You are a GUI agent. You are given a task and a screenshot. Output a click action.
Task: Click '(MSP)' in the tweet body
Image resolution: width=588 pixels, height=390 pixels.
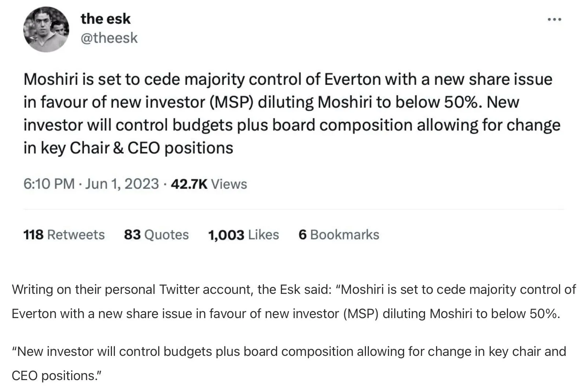tap(232, 102)
